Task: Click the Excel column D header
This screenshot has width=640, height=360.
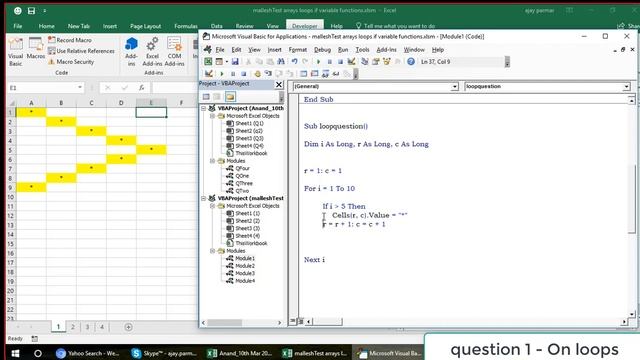Action: pos(121,102)
